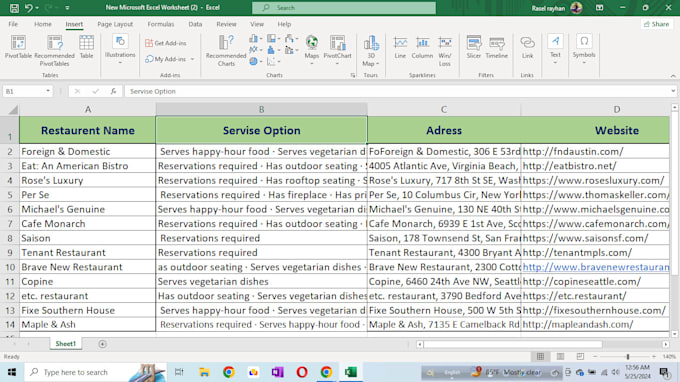The width and height of the screenshot is (680, 382).
Task: Switch to the Home tab
Action: (42, 24)
